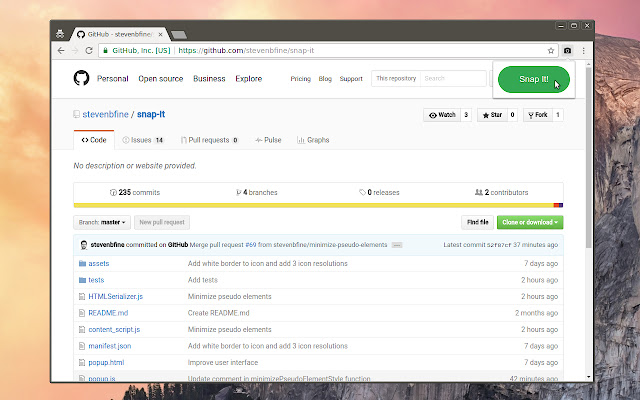640x400 pixels.
Task: Click the language color bar
Action: (318, 205)
